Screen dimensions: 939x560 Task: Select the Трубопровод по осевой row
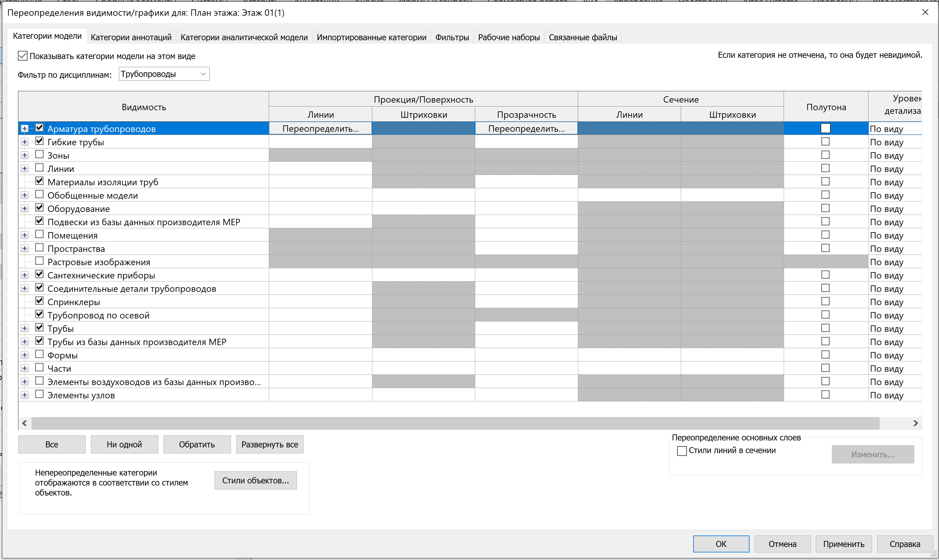coord(98,315)
